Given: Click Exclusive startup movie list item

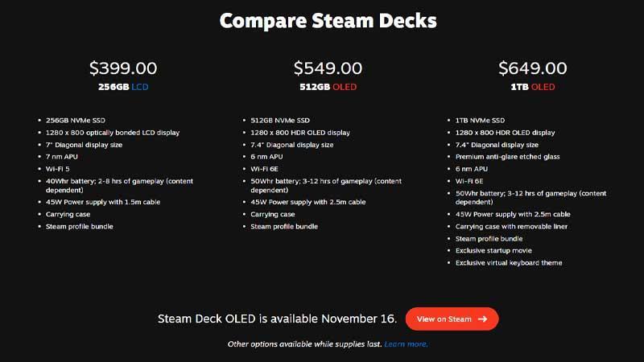Looking at the screenshot, I should pos(493,250).
